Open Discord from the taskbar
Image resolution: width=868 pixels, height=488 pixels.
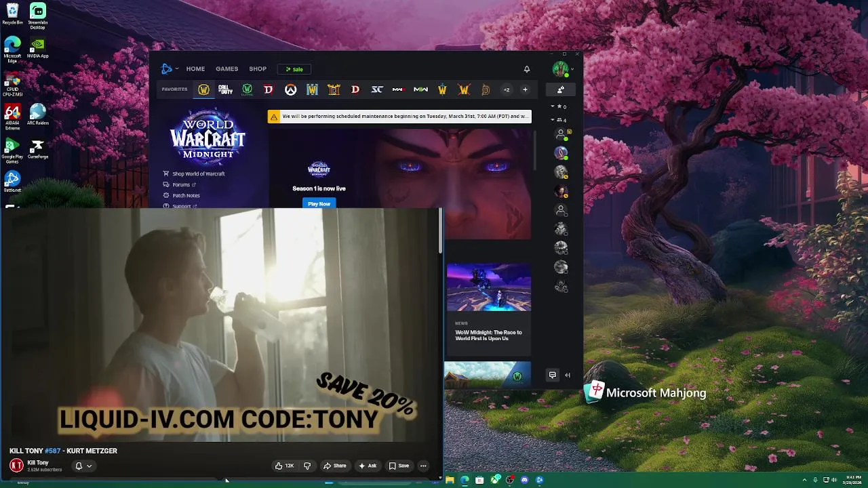524,480
